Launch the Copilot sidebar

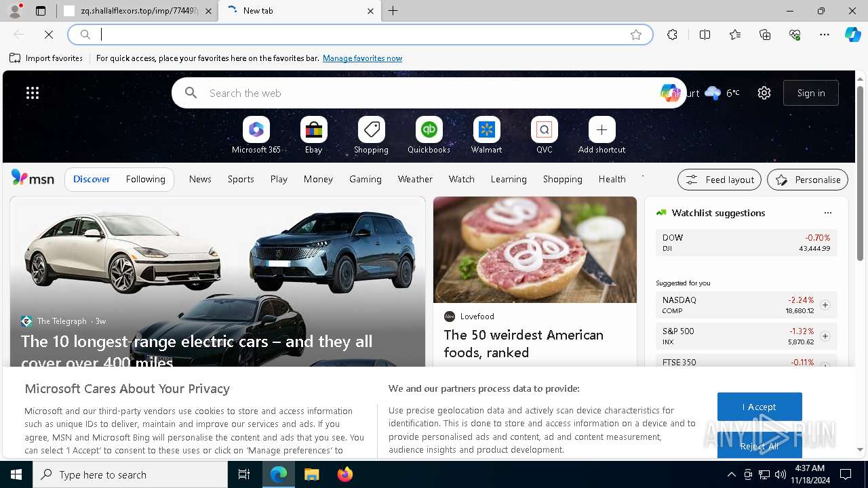click(x=852, y=35)
